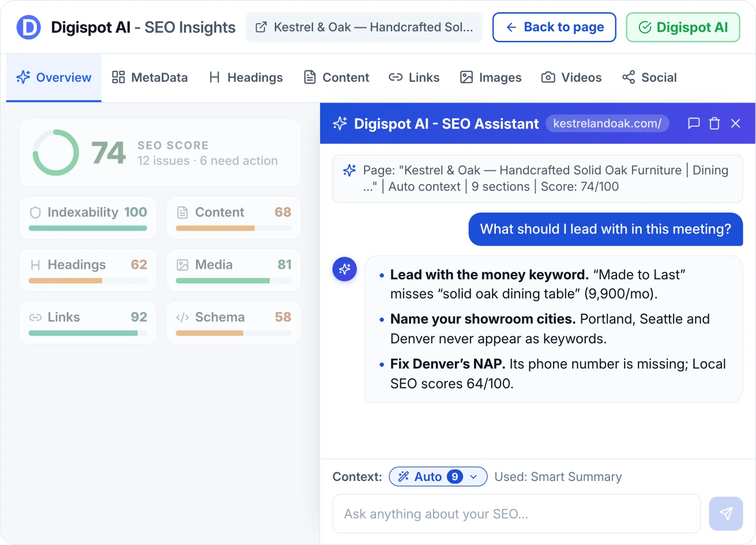Open the Social tab
The image size is (756, 545).
649,78
